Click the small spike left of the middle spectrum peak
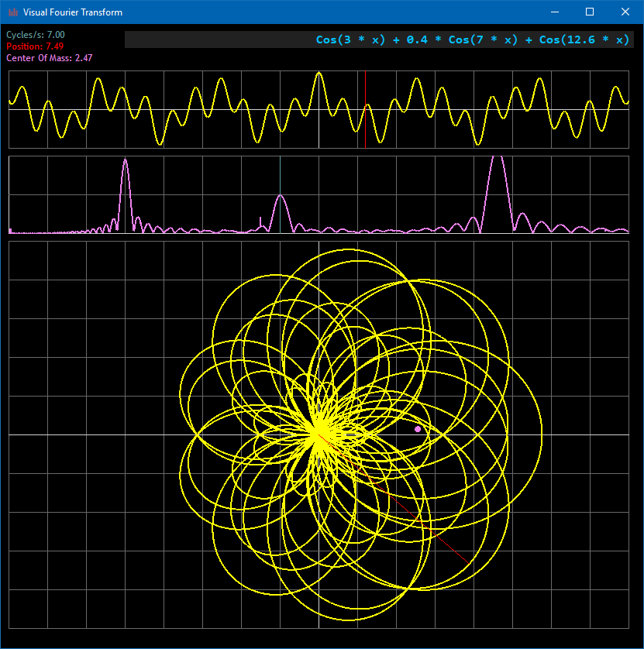Viewport: 644px width, 649px height. [x=260, y=222]
